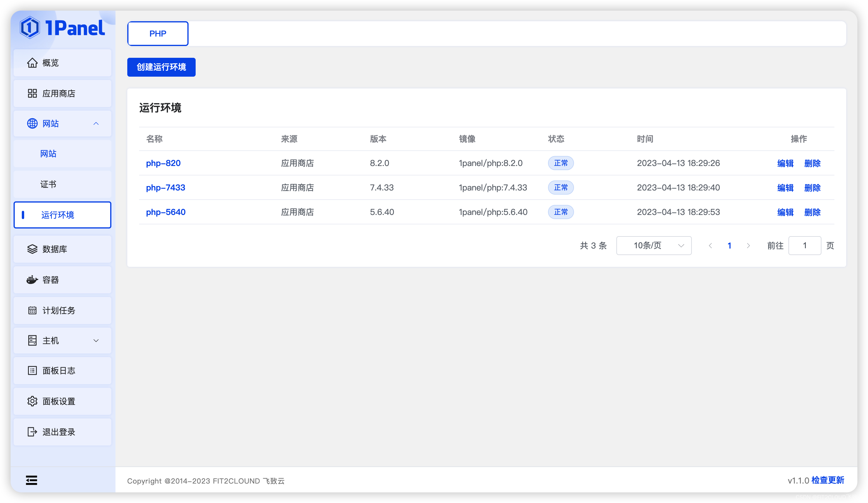
Task: Switch to the PHP tab
Action: tap(157, 33)
